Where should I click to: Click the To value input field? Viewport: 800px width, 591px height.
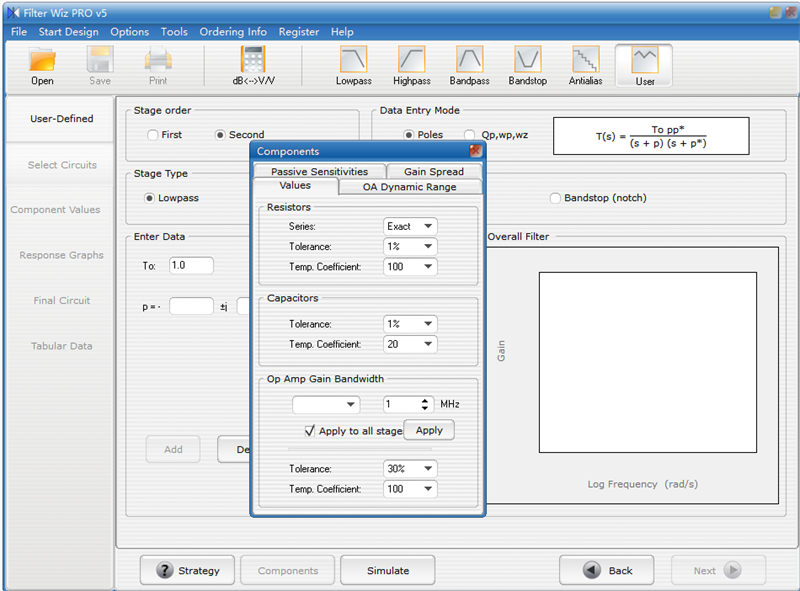(191, 265)
